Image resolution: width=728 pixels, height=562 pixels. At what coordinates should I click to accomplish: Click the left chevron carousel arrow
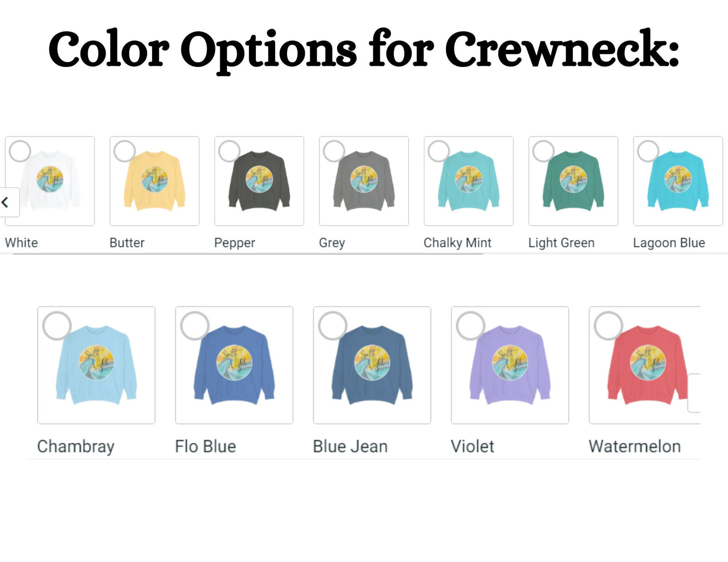coord(9,202)
